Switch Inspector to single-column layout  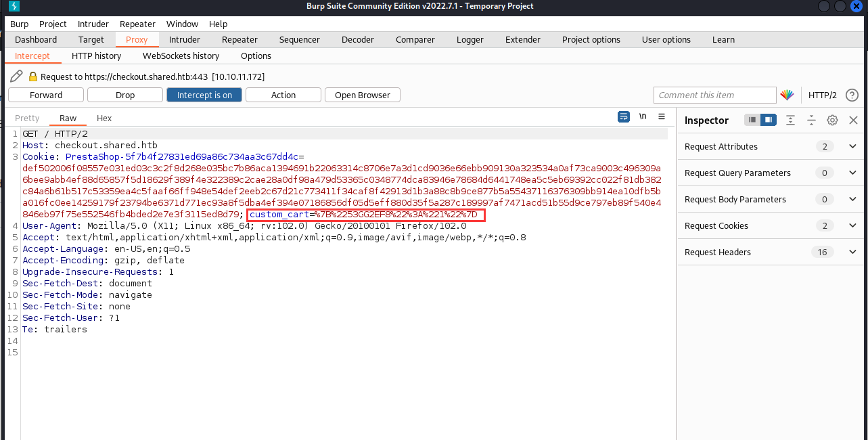point(752,120)
